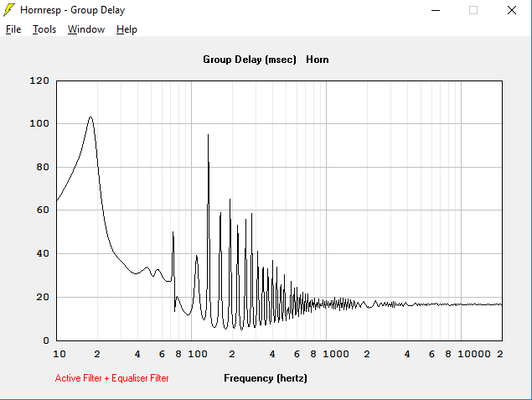Click the 10000 frequency axis label

click(474, 354)
